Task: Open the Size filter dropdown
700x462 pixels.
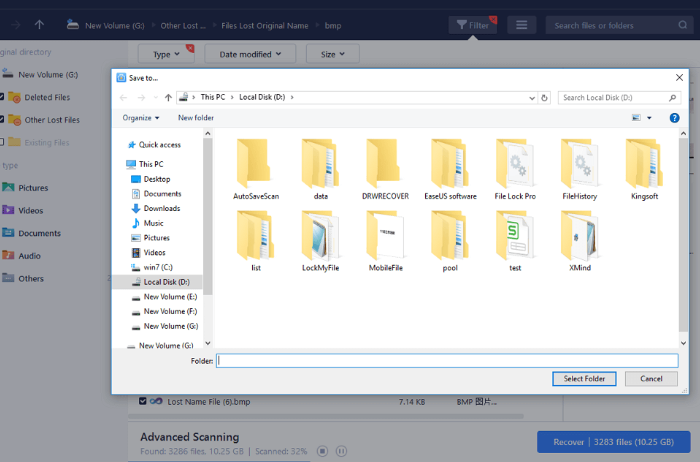Action: [x=333, y=54]
